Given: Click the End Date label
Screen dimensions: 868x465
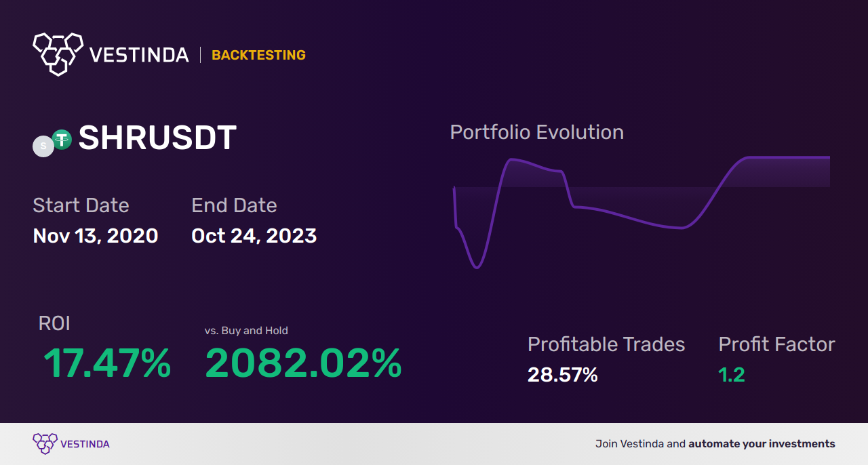Looking at the screenshot, I should [x=234, y=205].
